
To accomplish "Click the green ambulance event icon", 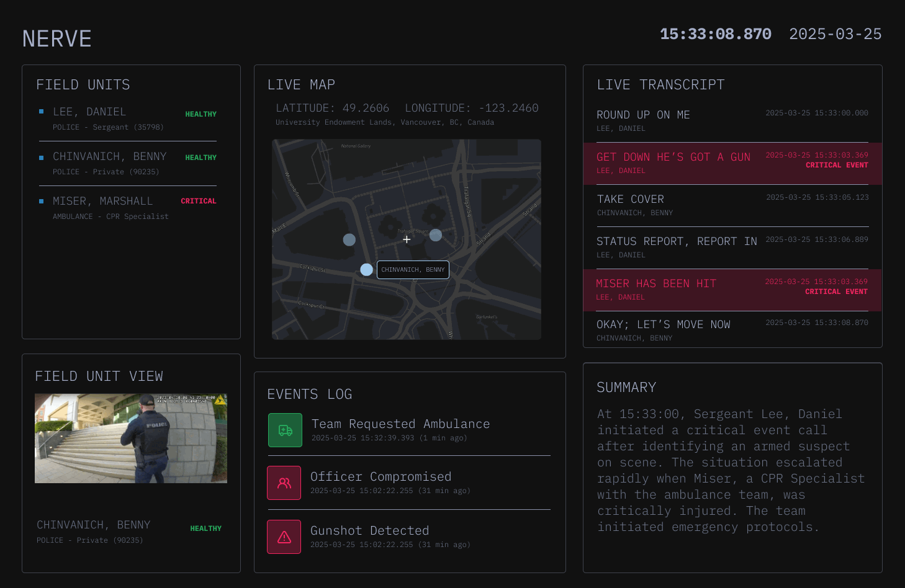I will tap(285, 430).
